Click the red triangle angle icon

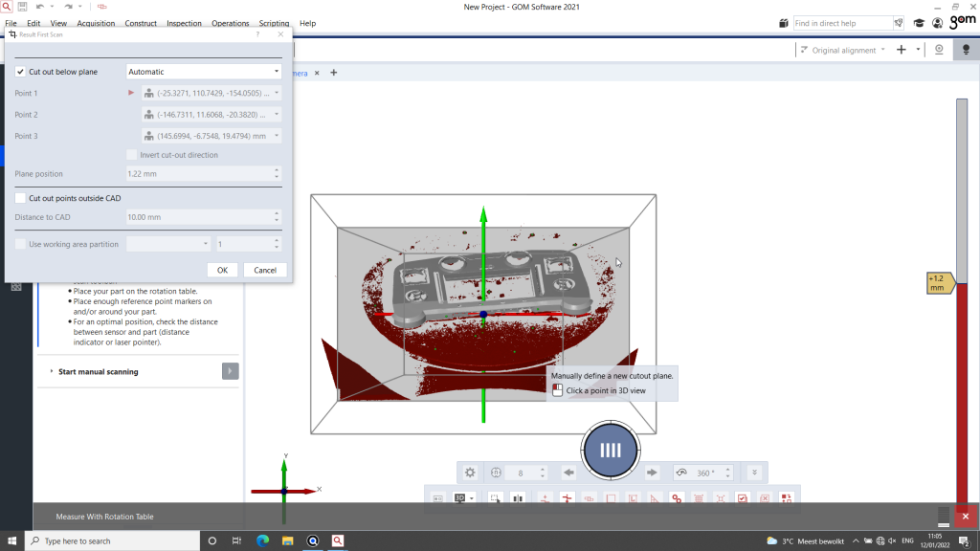[x=655, y=497]
